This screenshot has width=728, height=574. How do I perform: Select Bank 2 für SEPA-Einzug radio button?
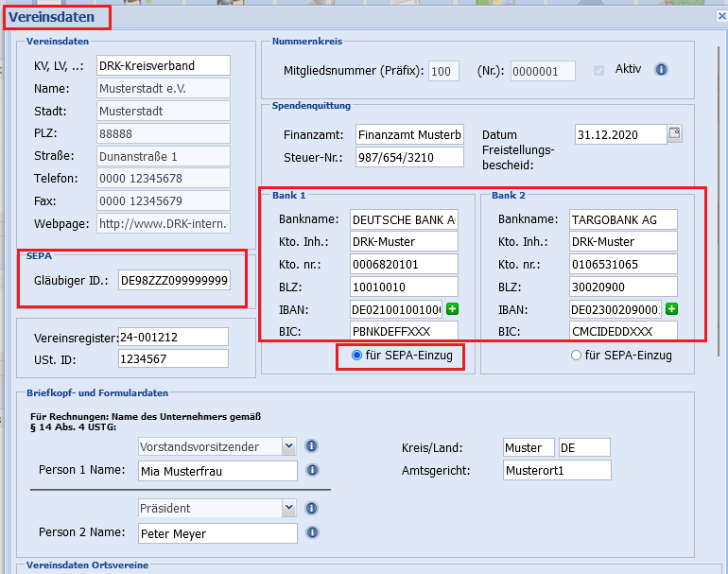pos(576,356)
